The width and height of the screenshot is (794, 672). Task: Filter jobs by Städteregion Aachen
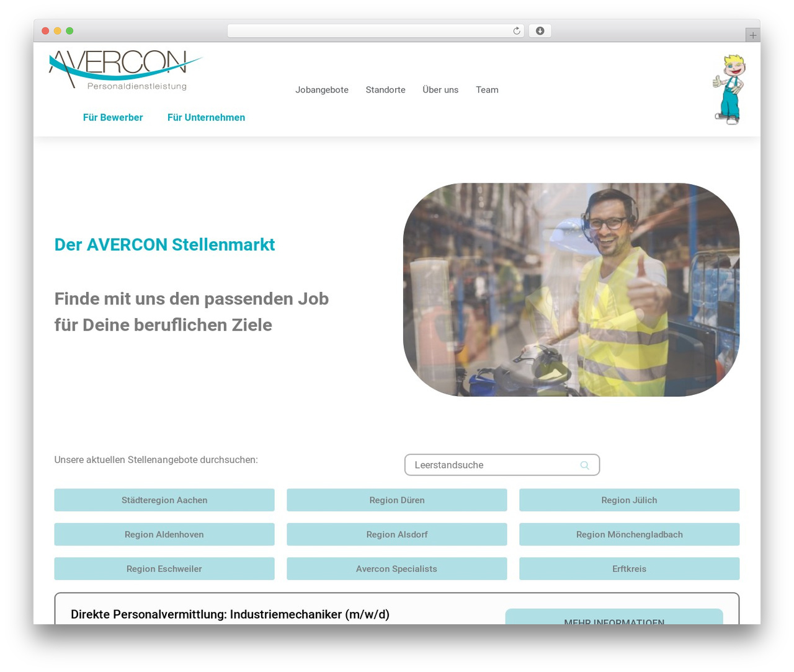coord(164,500)
